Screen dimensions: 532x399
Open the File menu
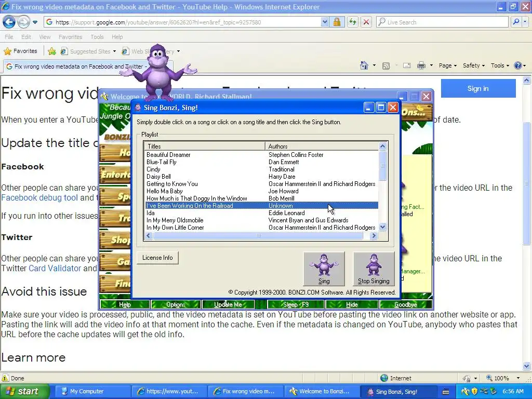click(x=9, y=37)
